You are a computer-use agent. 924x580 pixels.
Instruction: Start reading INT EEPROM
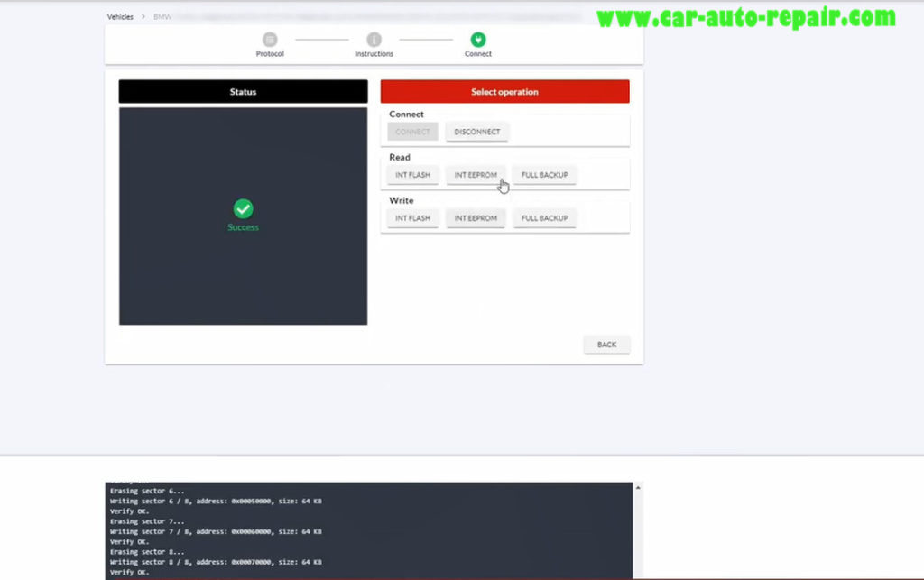click(x=476, y=174)
